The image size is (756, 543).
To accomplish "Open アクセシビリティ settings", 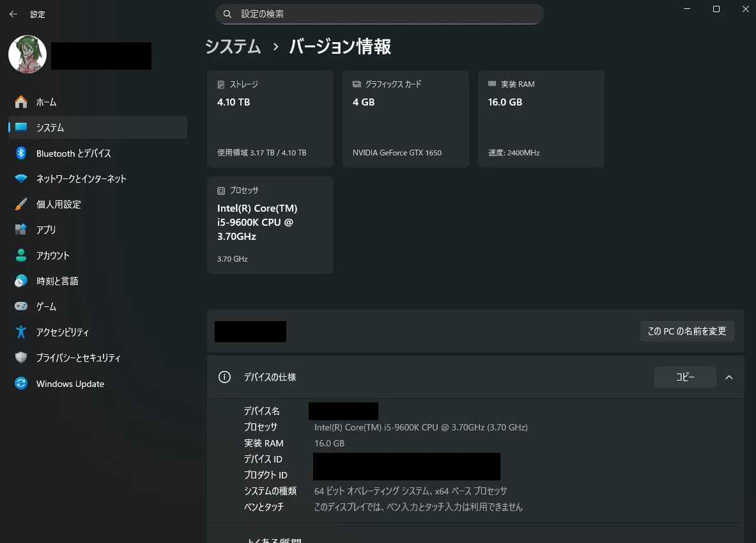I will pyautogui.click(x=97, y=332).
